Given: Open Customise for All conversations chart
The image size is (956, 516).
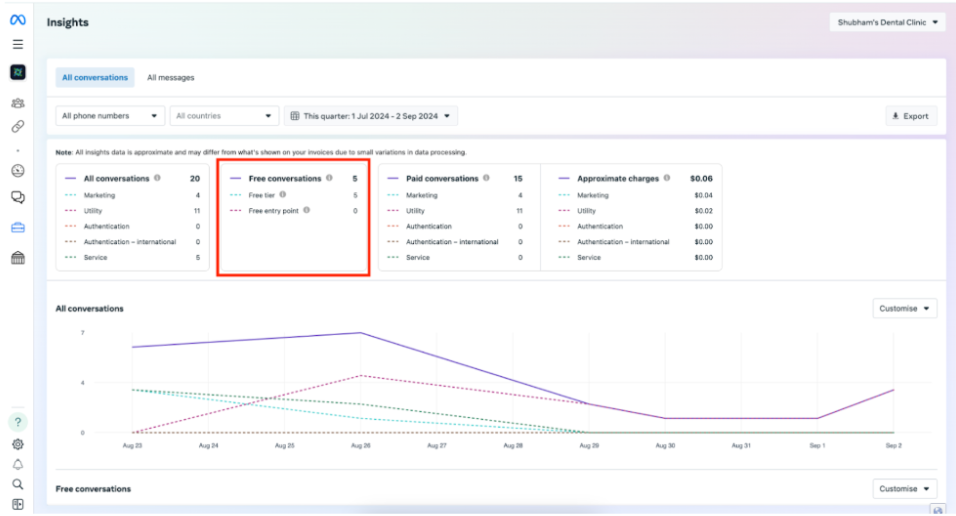Looking at the screenshot, I should tap(904, 308).
